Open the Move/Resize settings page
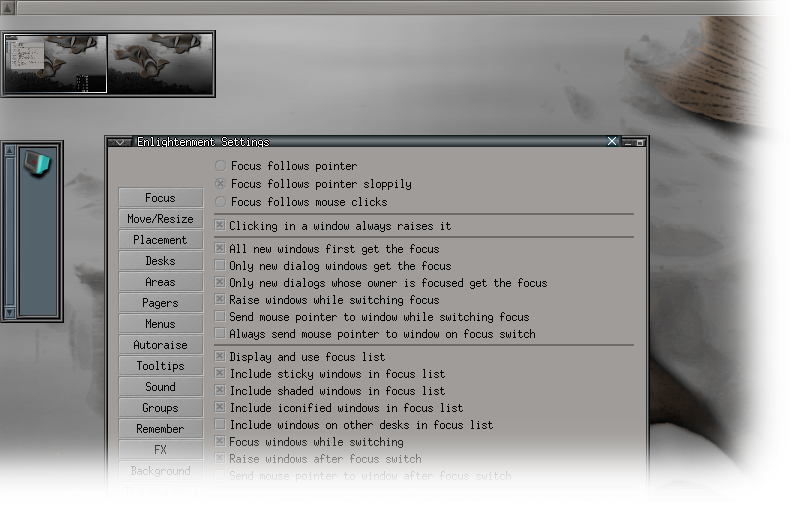Viewport: 800px width, 525px height. tap(160, 219)
